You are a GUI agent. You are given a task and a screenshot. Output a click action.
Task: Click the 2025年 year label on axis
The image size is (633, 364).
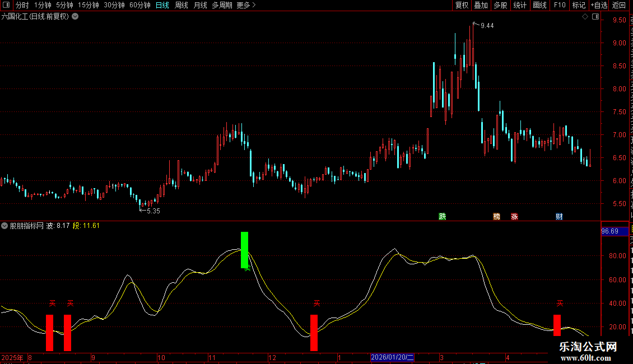12,358
